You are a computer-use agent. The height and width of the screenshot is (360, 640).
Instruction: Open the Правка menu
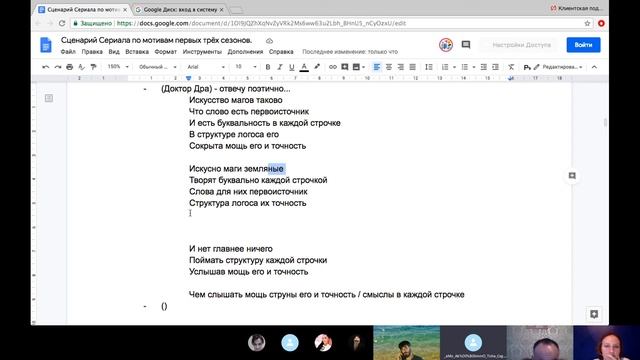click(x=92, y=52)
